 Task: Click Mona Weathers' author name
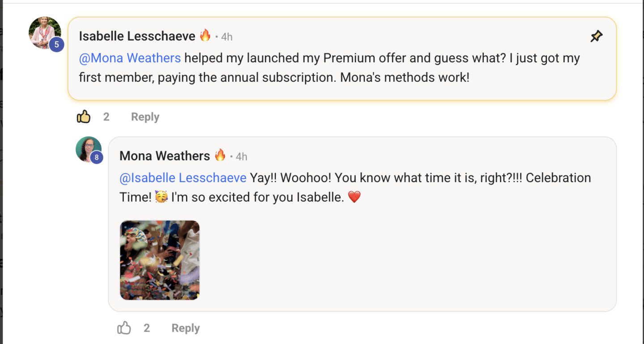coord(165,156)
